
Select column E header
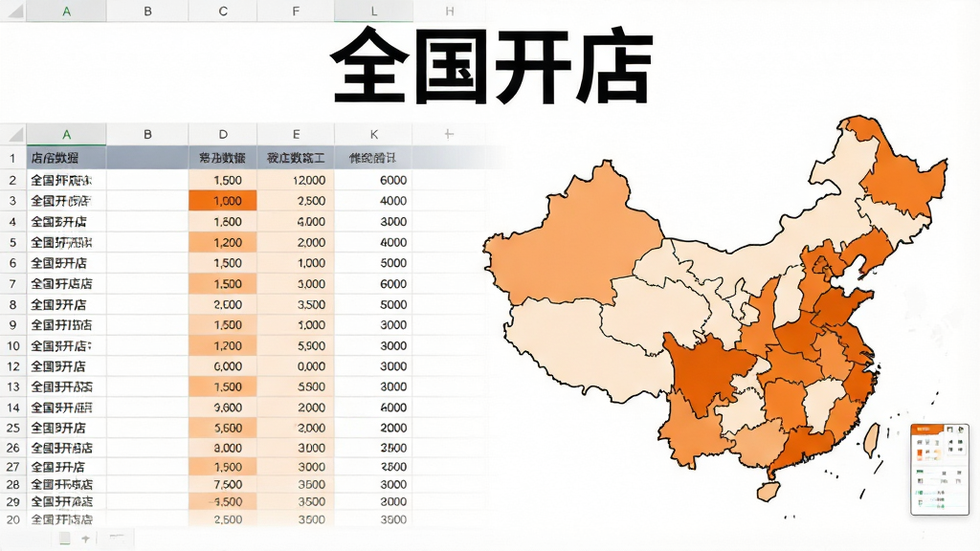296,134
